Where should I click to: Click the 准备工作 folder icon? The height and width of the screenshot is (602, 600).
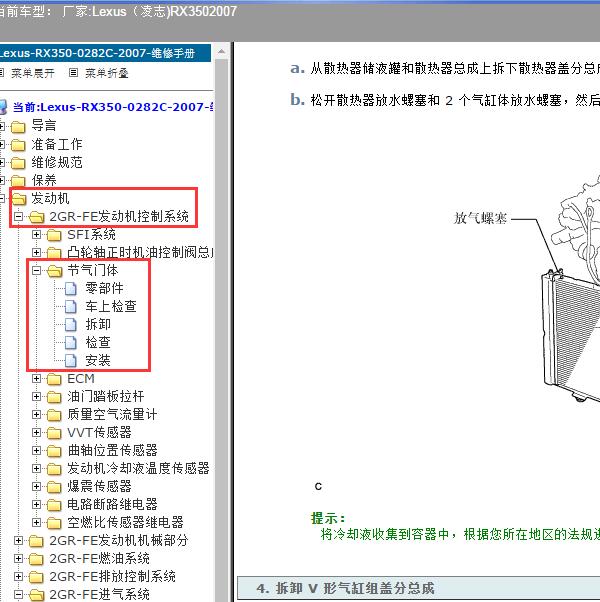[18, 145]
